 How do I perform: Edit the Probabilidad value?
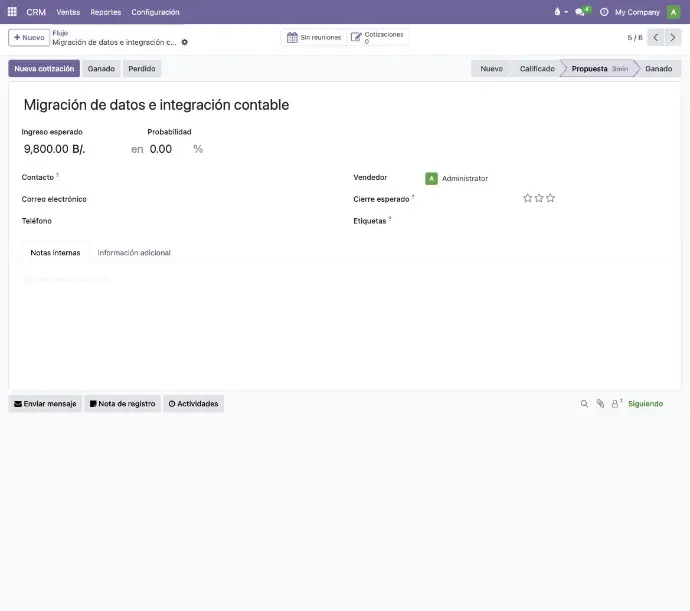tap(169, 149)
